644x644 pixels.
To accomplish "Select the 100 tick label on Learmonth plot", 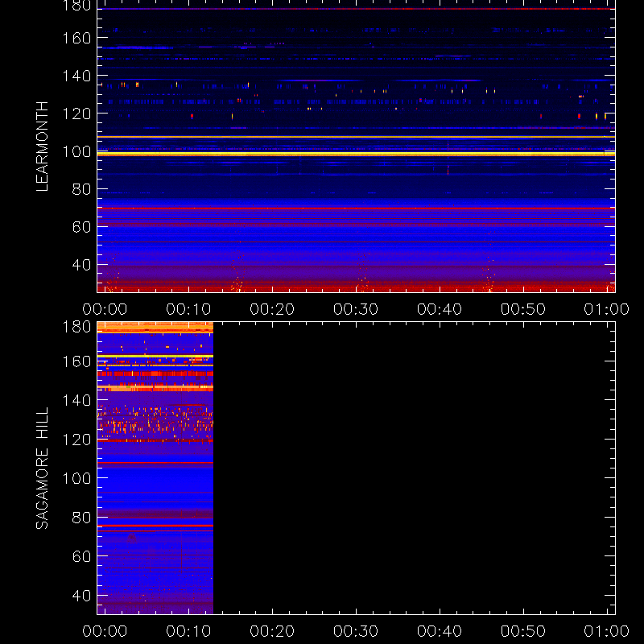I will coord(76,151).
